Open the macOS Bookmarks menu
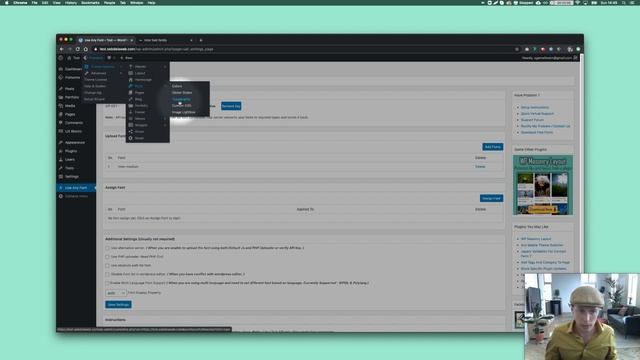This screenshot has width=640, height=360. 90,2
